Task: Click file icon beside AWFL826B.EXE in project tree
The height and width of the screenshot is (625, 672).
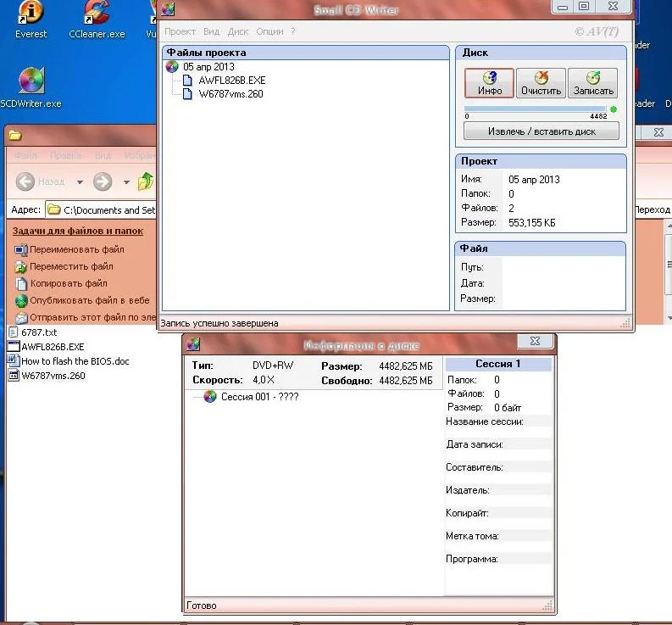Action: tap(187, 81)
